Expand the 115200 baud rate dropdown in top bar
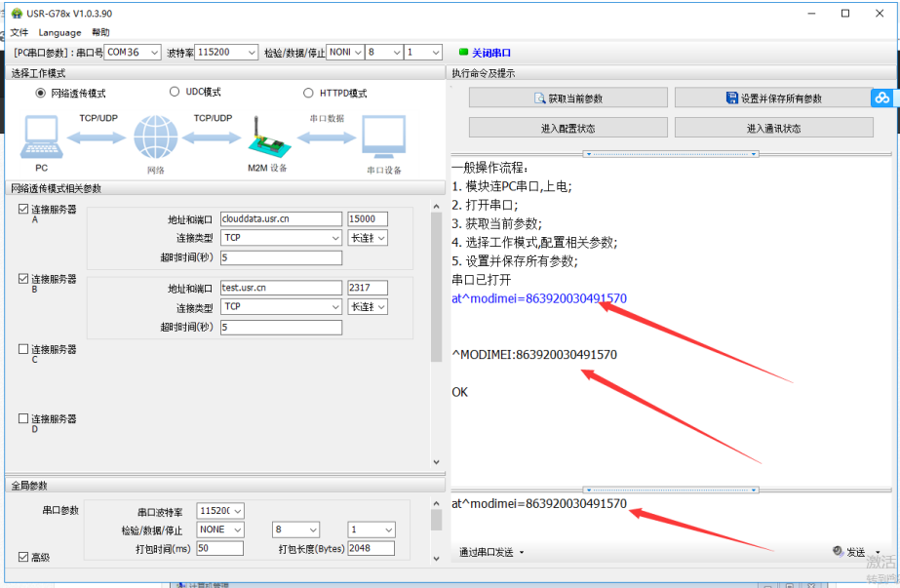Image resolution: width=900 pixels, height=588 pixels. (x=226, y=53)
